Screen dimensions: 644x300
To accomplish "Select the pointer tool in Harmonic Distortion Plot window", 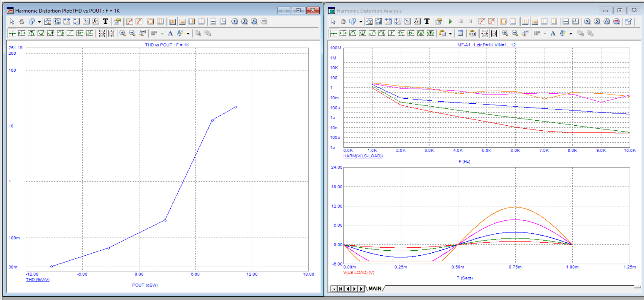I will pyautogui.click(x=12, y=22).
